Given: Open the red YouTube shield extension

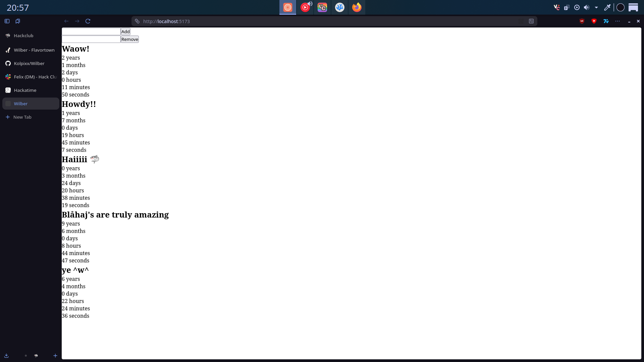Looking at the screenshot, I should (x=594, y=21).
